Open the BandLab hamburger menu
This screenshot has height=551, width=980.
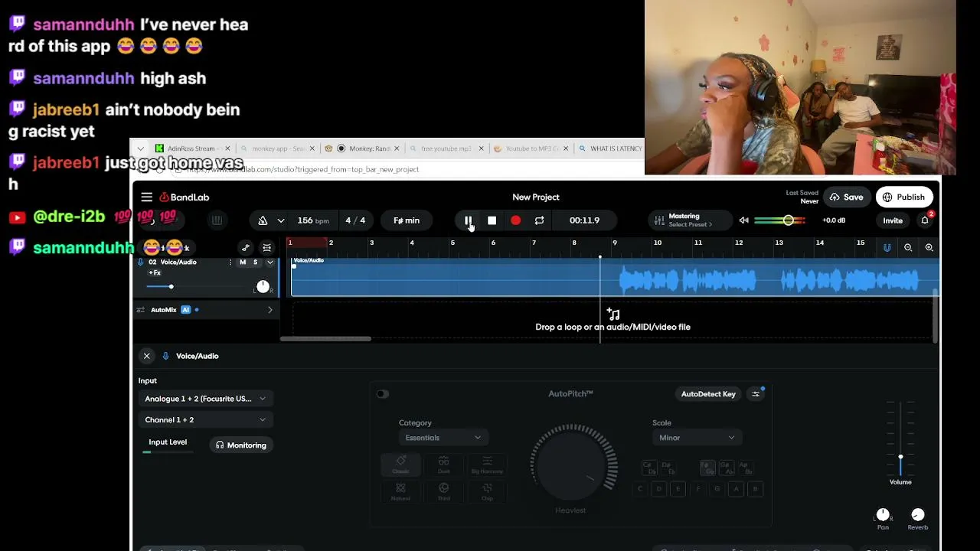click(x=146, y=197)
